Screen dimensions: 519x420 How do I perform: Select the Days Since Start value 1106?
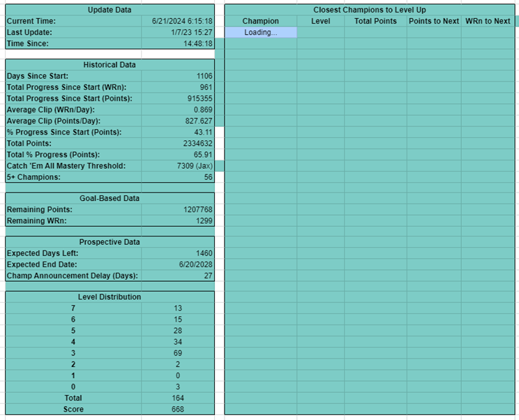178,76
